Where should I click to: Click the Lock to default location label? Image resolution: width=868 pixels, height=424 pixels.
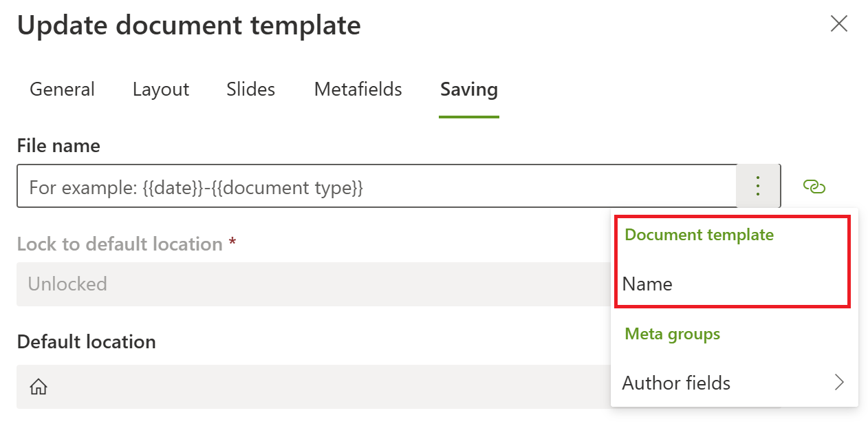pyautogui.click(x=120, y=244)
